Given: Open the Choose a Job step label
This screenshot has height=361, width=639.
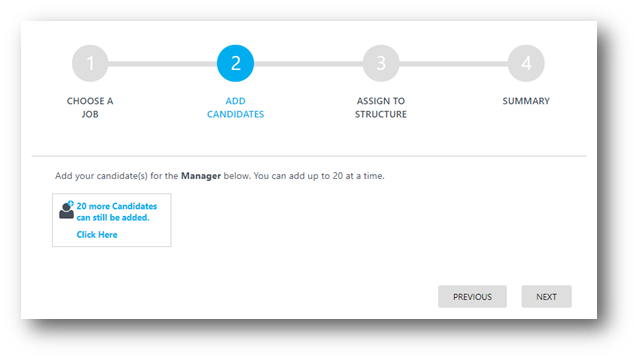Looking at the screenshot, I should coord(90,108).
